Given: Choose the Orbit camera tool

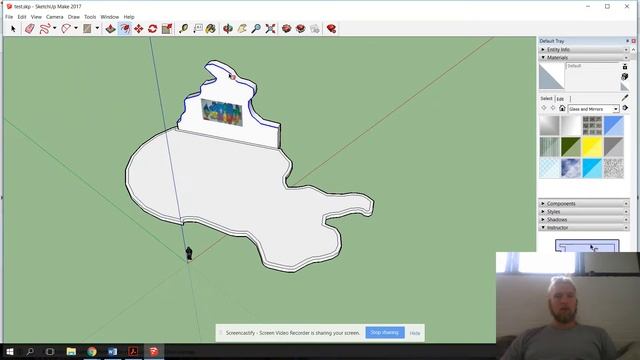Looking at the screenshot, I should [x=228, y=29].
